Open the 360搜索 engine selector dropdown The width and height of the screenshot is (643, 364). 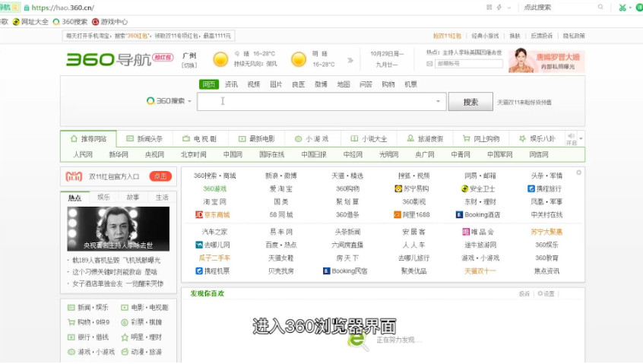click(x=169, y=101)
